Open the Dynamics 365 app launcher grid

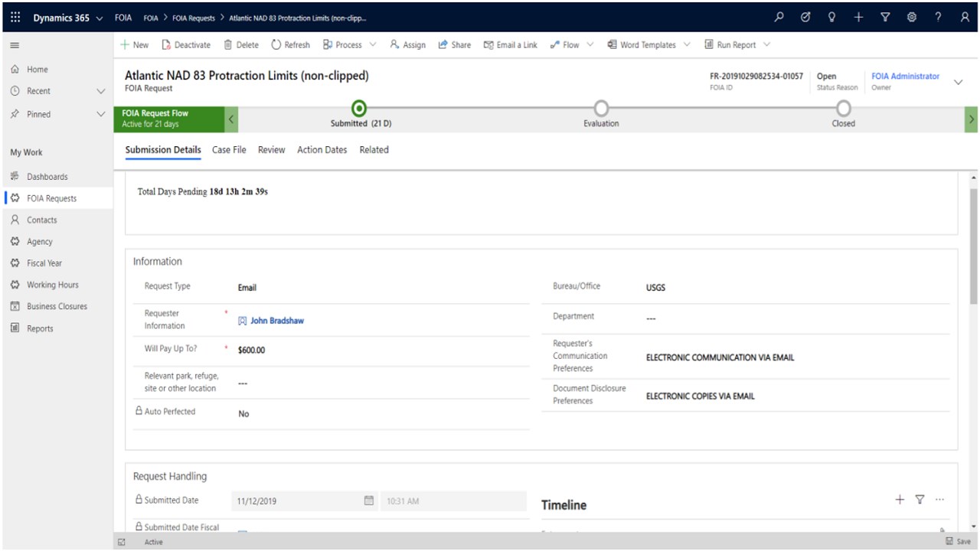tap(15, 18)
